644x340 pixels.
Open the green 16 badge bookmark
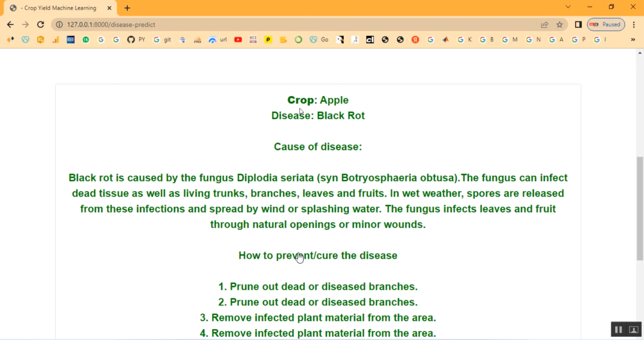85,39
